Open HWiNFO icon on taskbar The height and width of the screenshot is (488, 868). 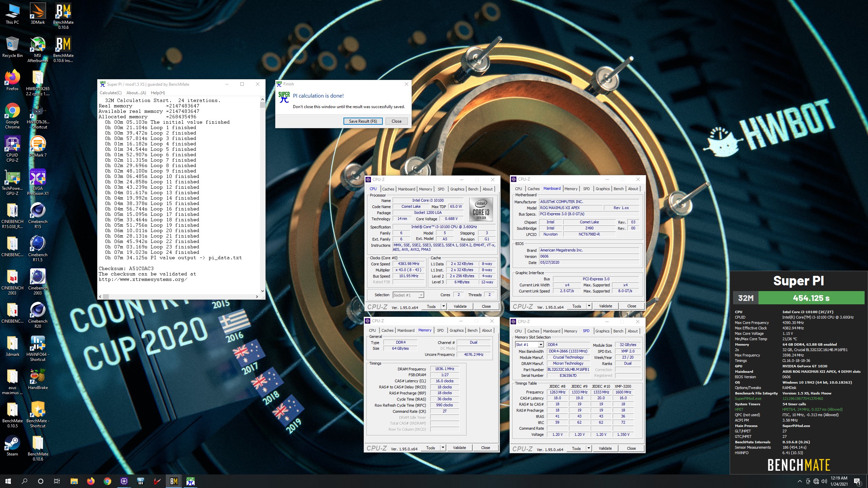coord(140,481)
